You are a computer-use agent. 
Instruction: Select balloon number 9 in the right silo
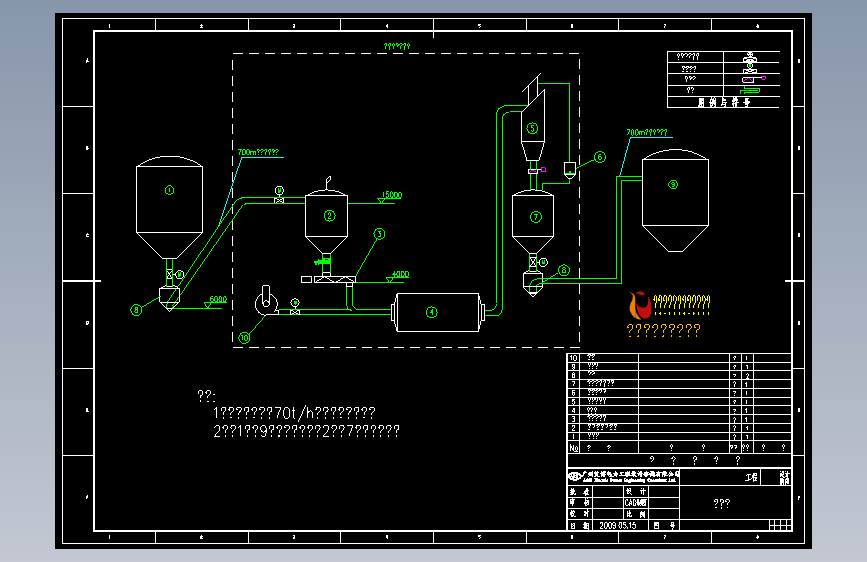click(x=673, y=184)
